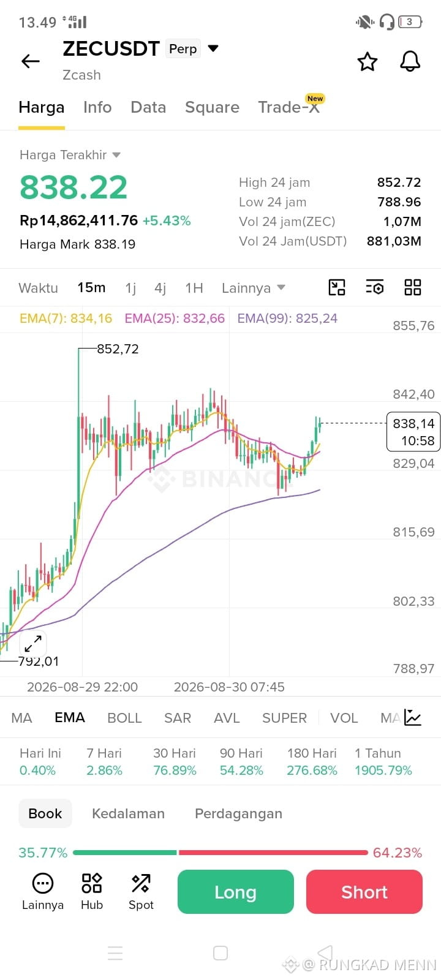The height and width of the screenshot is (980, 441).
Task: Select the Waktu chart interval
Action: click(x=38, y=288)
